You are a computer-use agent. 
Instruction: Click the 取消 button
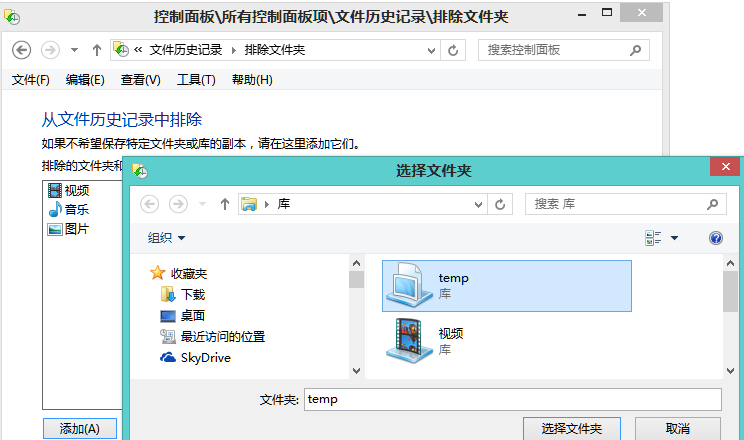[x=678, y=429]
